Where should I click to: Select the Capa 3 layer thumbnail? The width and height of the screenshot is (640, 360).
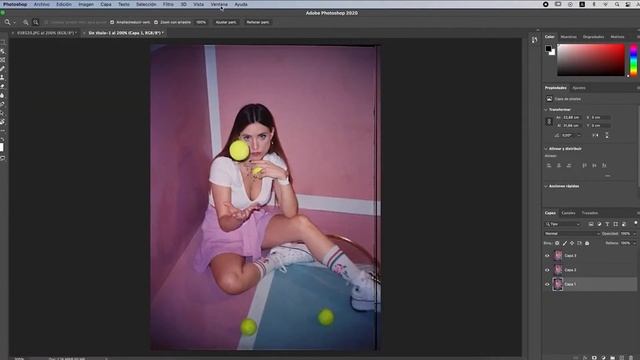click(x=558, y=256)
